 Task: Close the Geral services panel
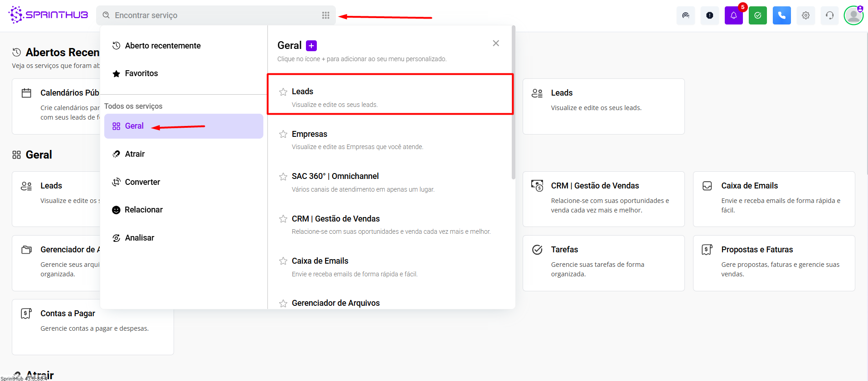[x=496, y=43]
